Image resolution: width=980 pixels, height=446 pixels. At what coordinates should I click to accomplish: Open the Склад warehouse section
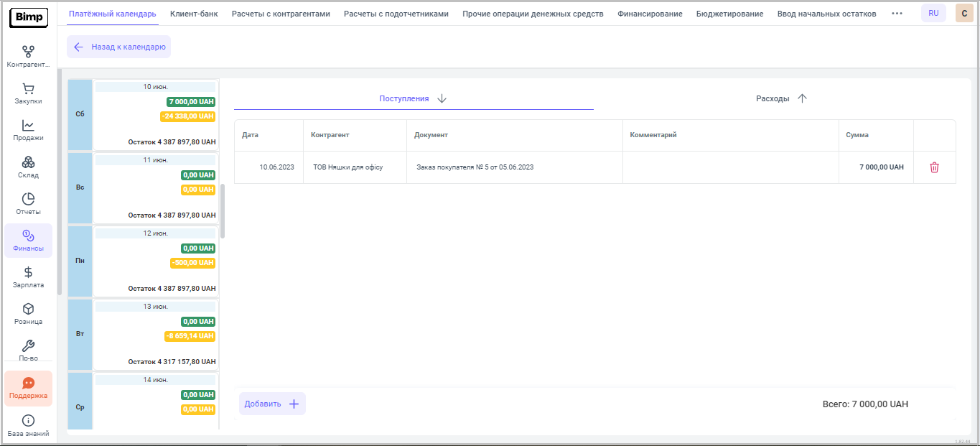[28, 167]
